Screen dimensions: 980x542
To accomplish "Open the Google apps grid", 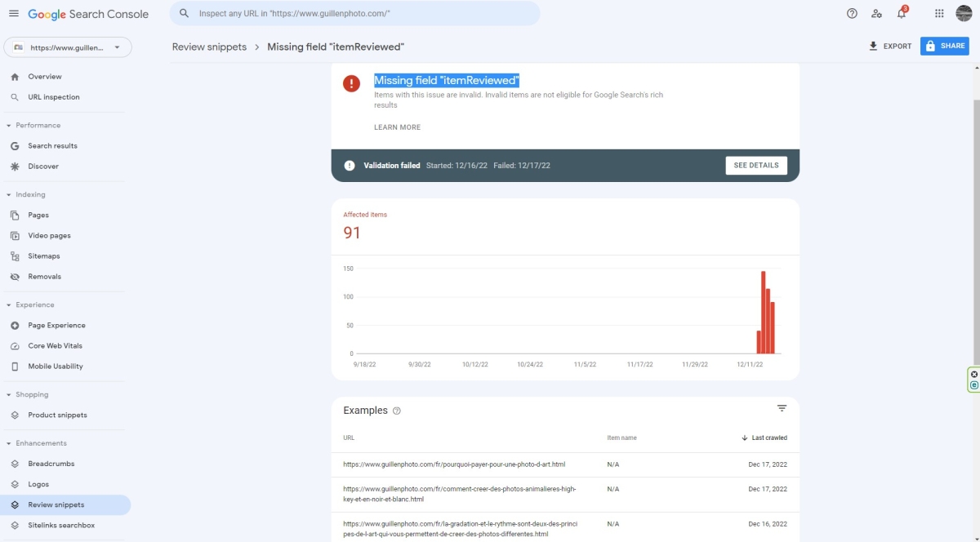I will click(x=939, y=14).
